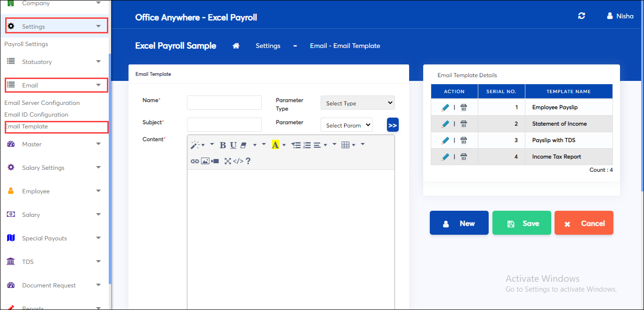Click the Settings breadcrumb link
The height and width of the screenshot is (310, 644).
click(x=268, y=46)
